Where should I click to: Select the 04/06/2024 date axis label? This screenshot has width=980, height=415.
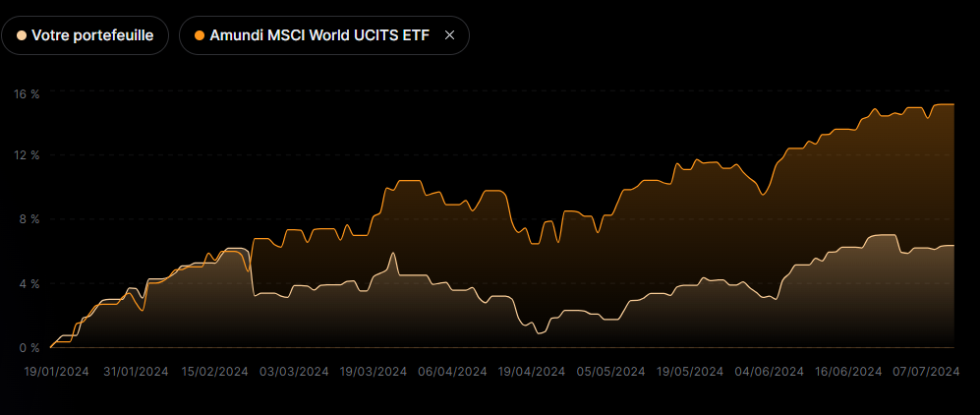[770, 372]
